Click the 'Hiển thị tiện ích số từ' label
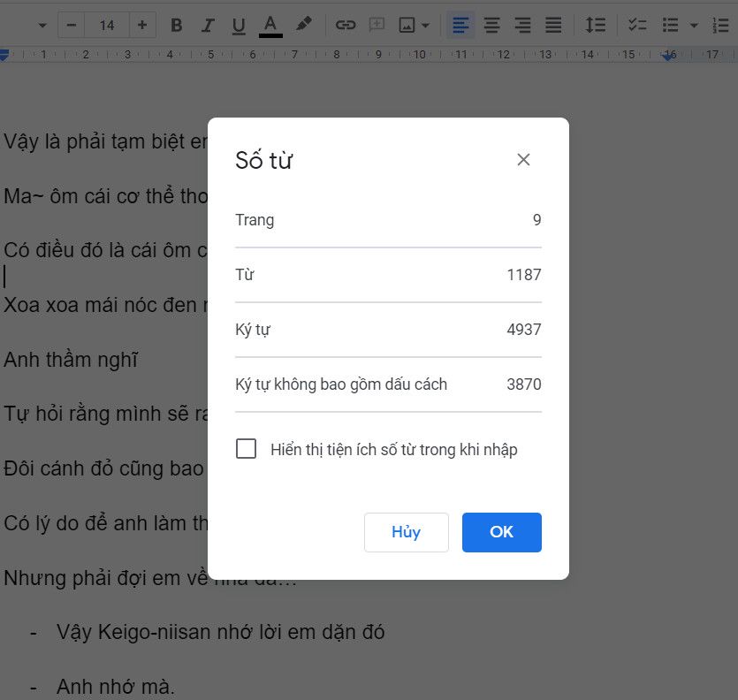The width and height of the screenshot is (738, 700). pyautogui.click(x=394, y=450)
